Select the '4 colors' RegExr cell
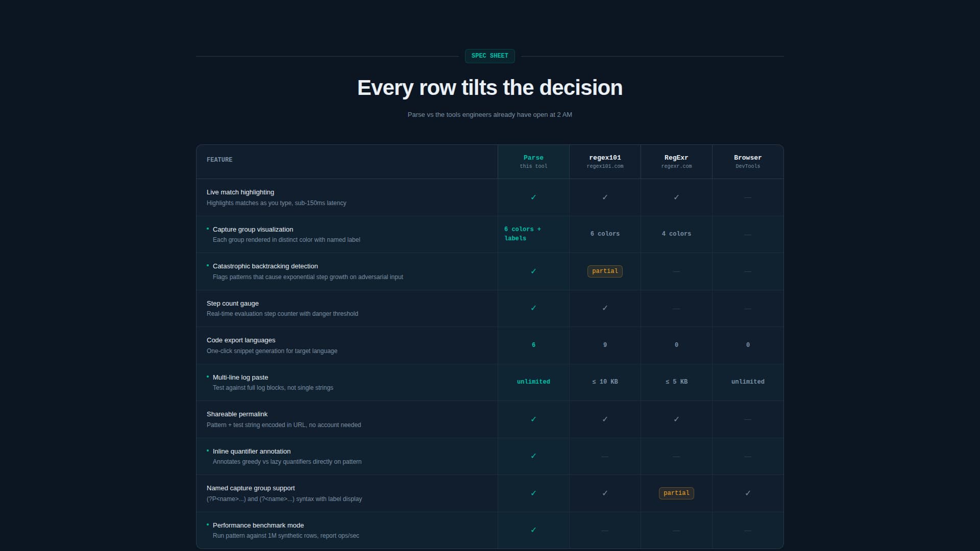 pyautogui.click(x=676, y=234)
